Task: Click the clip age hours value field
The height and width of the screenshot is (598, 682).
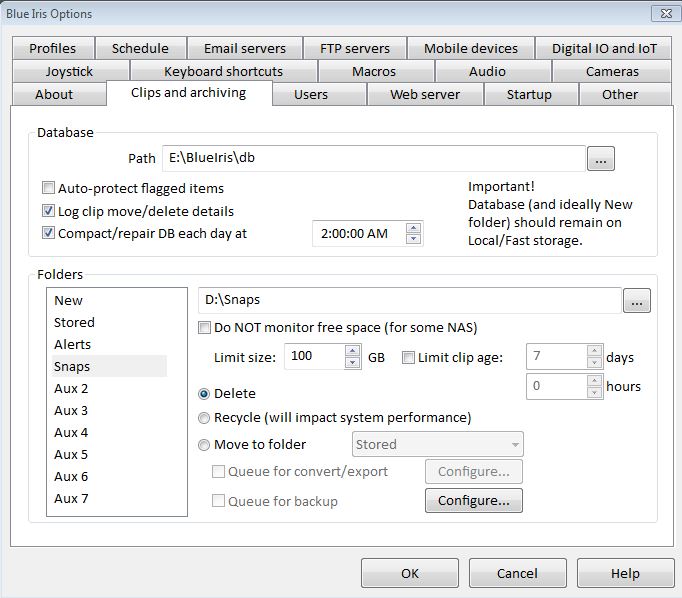Action: coord(557,386)
